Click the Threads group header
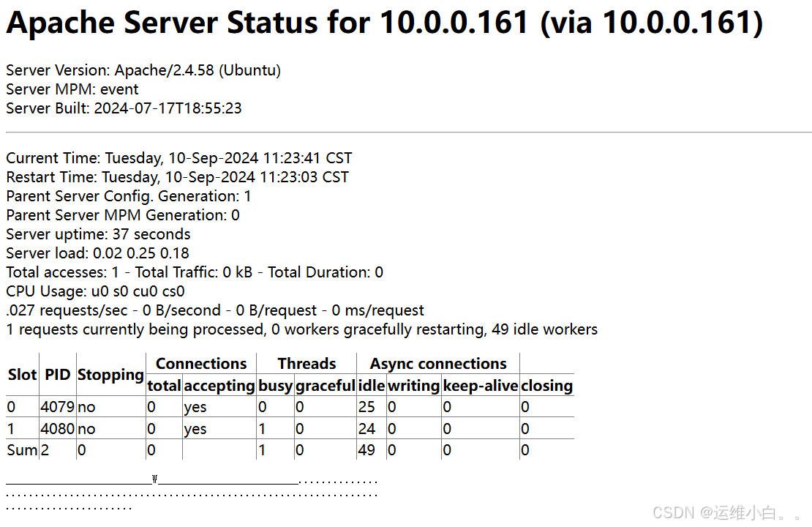The width and height of the screenshot is (812, 527). (307, 364)
